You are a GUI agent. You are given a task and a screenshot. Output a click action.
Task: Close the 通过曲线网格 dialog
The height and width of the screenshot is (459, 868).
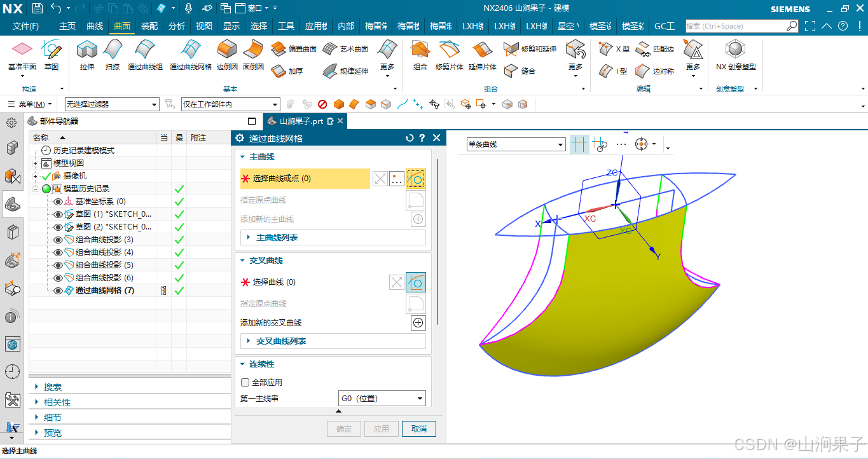[436, 138]
